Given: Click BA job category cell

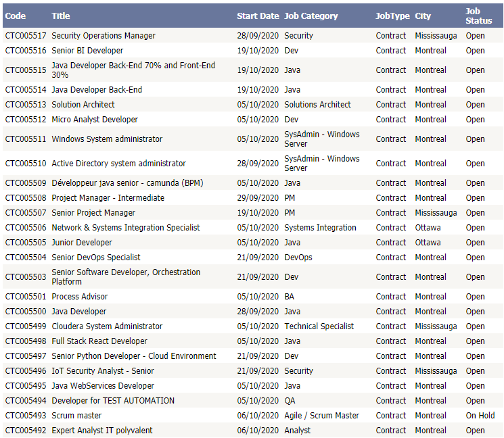Looking at the screenshot, I should click(290, 296).
